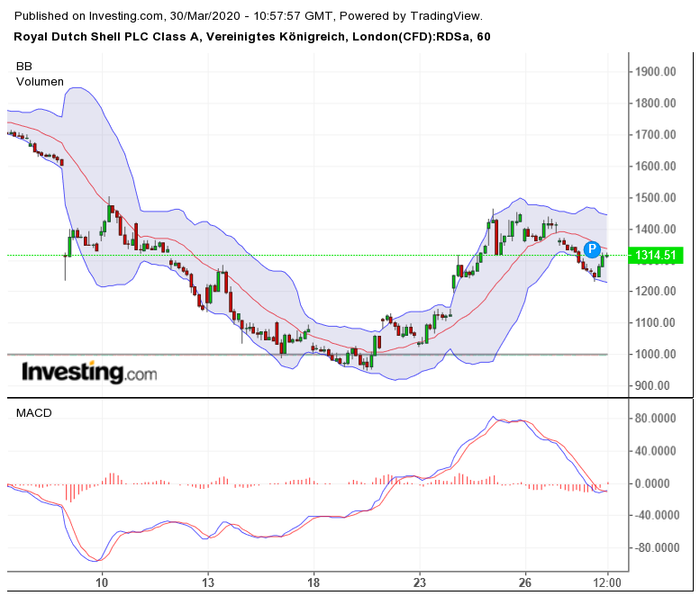This screenshot has height=596, width=700.
Task: Click the 900.00 price axis value
Action: click(652, 385)
